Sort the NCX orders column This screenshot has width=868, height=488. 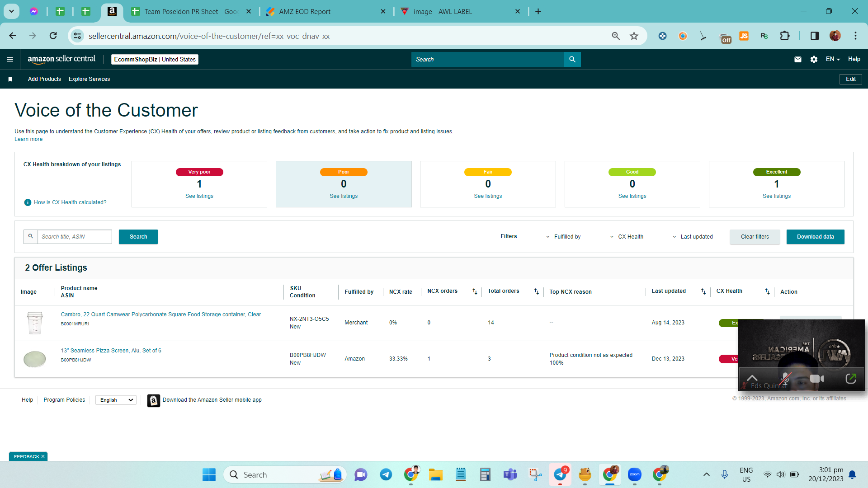[x=475, y=291]
